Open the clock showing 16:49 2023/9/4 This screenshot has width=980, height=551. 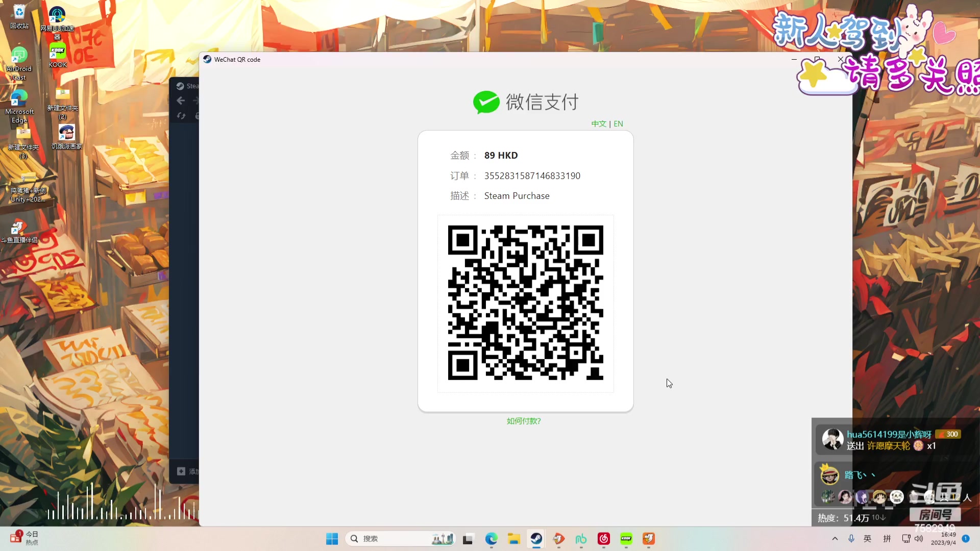943,539
